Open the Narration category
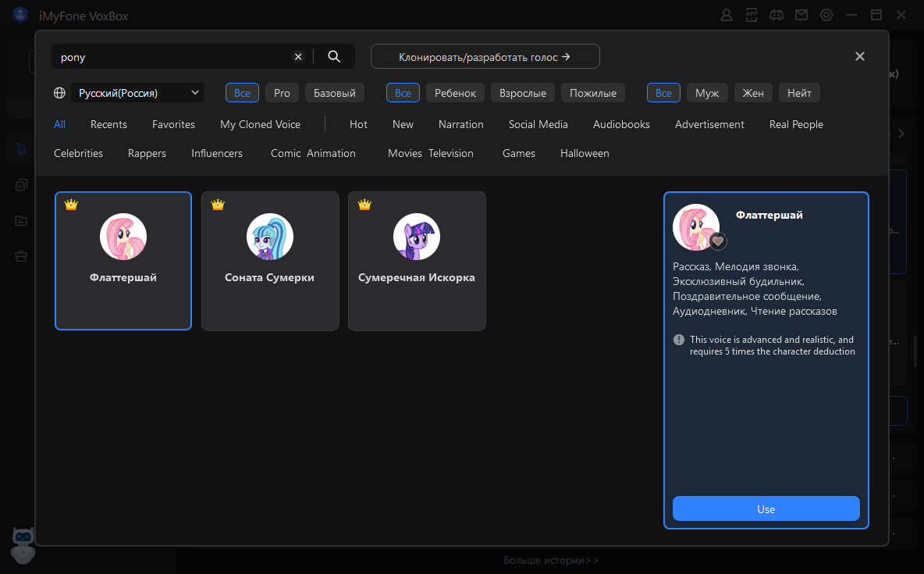The image size is (924, 574). (x=460, y=124)
